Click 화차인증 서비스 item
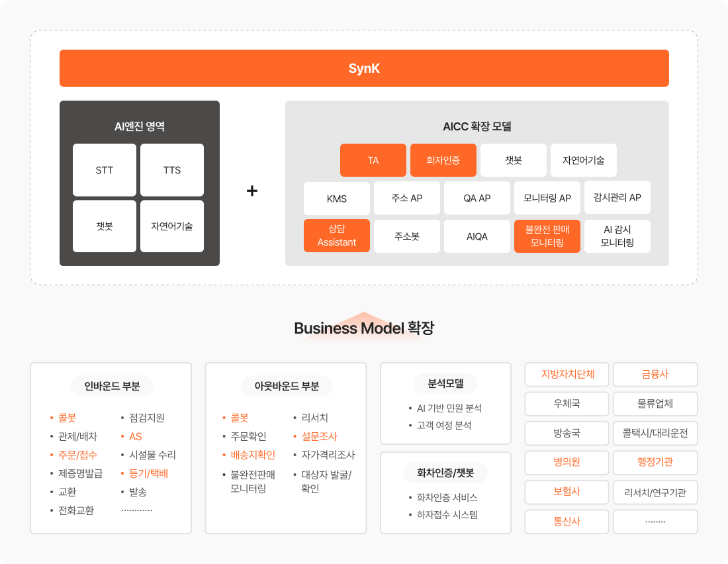The height and width of the screenshot is (564, 728). [447, 497]
